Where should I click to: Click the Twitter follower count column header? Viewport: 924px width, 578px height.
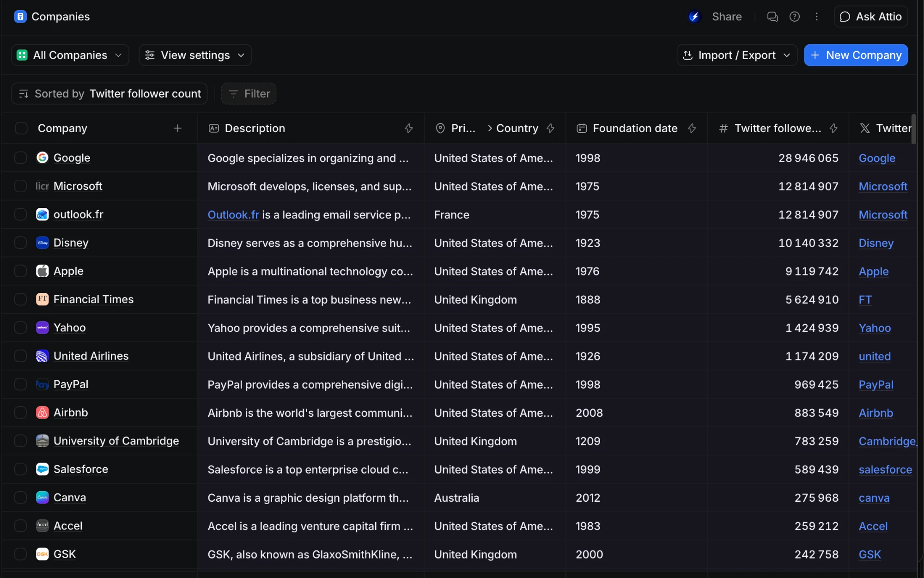(778, 128)
